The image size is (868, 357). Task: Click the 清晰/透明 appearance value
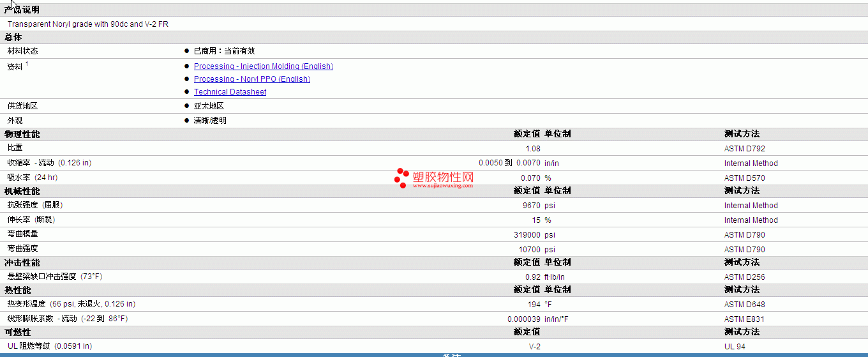210,121
